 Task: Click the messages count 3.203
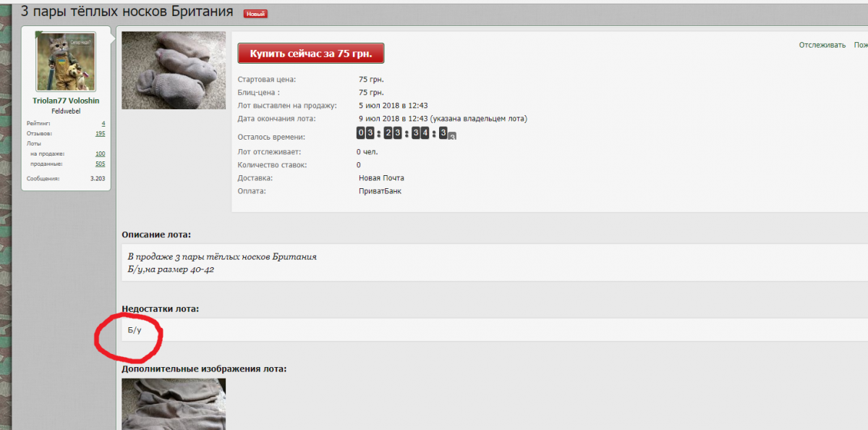coord(97,178)
